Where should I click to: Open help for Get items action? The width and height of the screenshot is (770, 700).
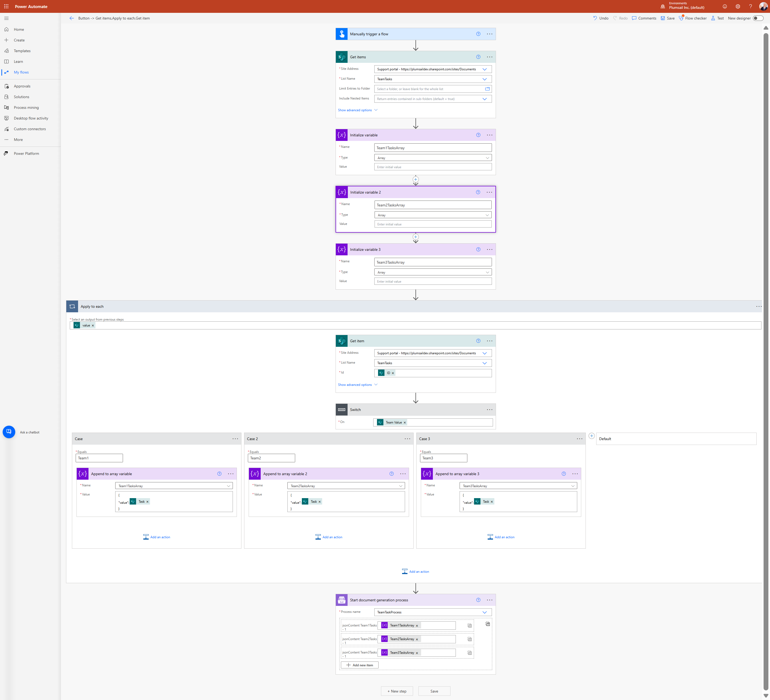478,57
